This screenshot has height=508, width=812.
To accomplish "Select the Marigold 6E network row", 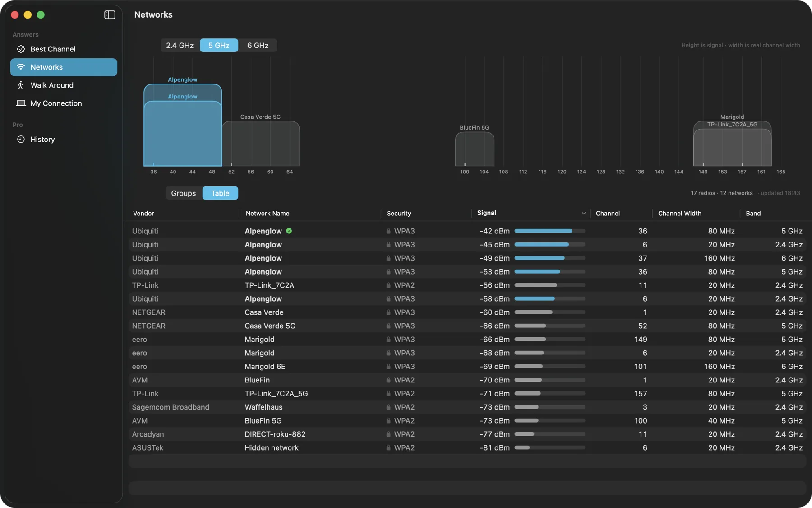I will click(x=467, y=366).
